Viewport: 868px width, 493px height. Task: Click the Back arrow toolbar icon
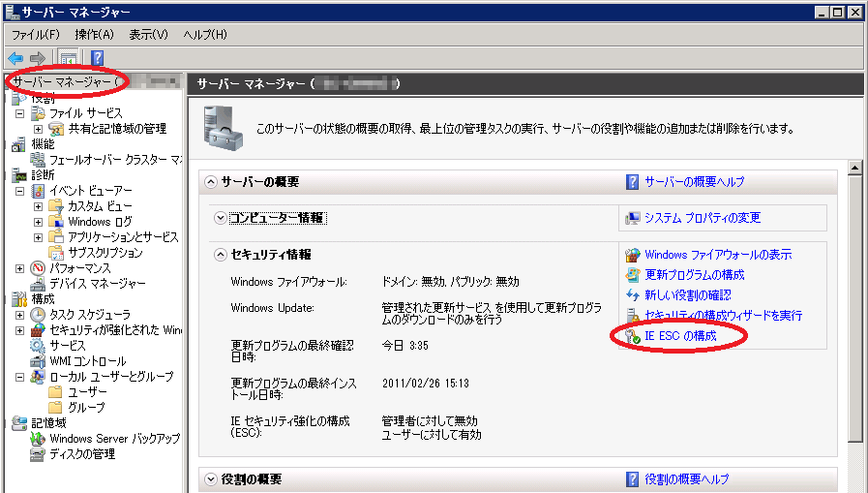pos(15,57)
